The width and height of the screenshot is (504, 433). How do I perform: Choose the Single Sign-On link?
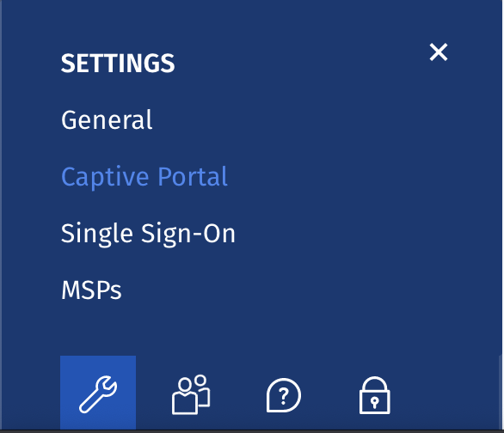click(x=148, y=234)
